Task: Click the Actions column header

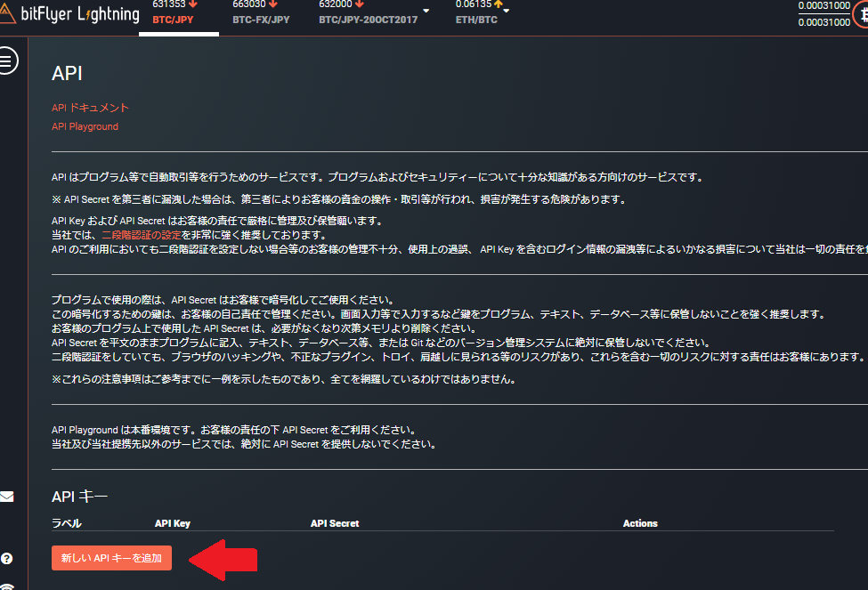Action: pos(640,523)
